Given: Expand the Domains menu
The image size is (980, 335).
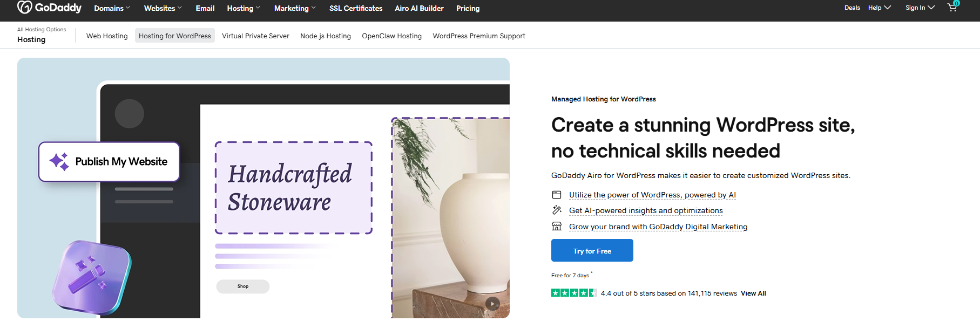Looking at the screenshot, I should pyautogui.click(x=112, y=8).
